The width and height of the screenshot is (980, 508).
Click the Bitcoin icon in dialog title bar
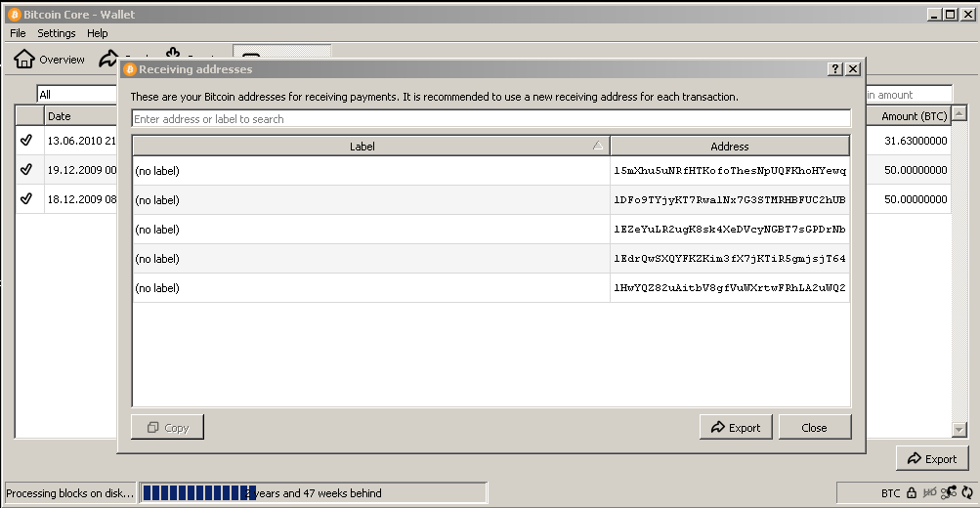pos(129,69)
